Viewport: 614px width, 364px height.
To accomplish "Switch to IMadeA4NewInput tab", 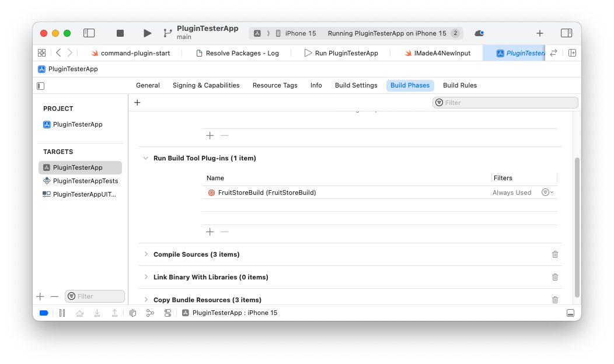I will click(437, 53).
